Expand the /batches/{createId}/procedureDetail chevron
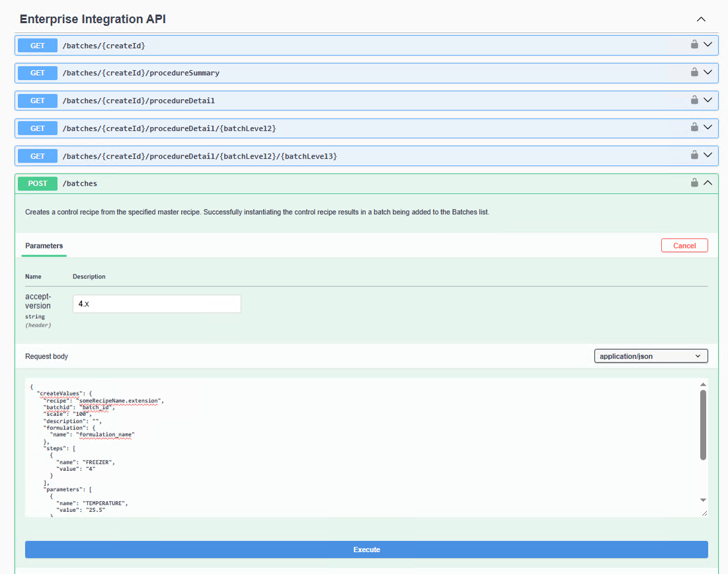The width and height of the screenshot is (728, 574). point(708,100)
